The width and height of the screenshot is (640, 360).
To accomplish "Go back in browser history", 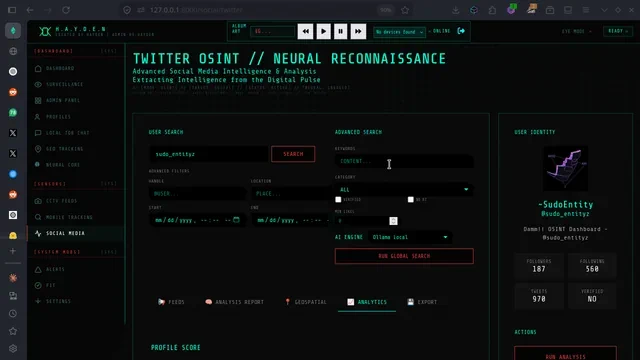I will pos(30,10).
